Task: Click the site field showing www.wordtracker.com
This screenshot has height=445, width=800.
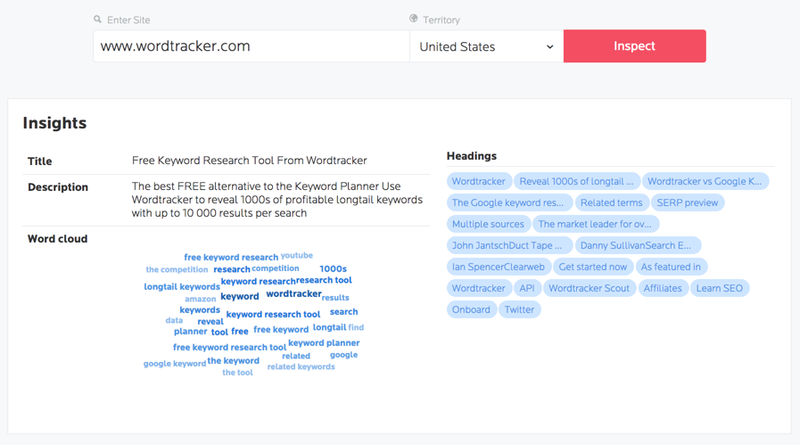Action: 252,46
